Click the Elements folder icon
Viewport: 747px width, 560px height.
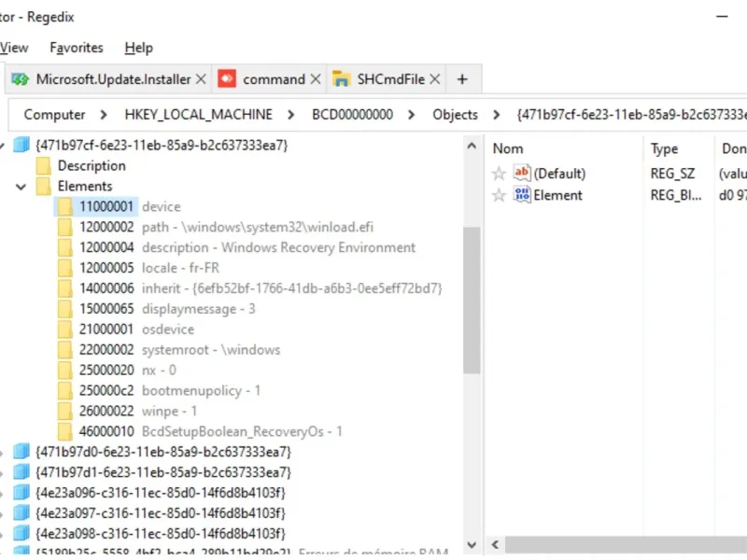pos(43,186)
